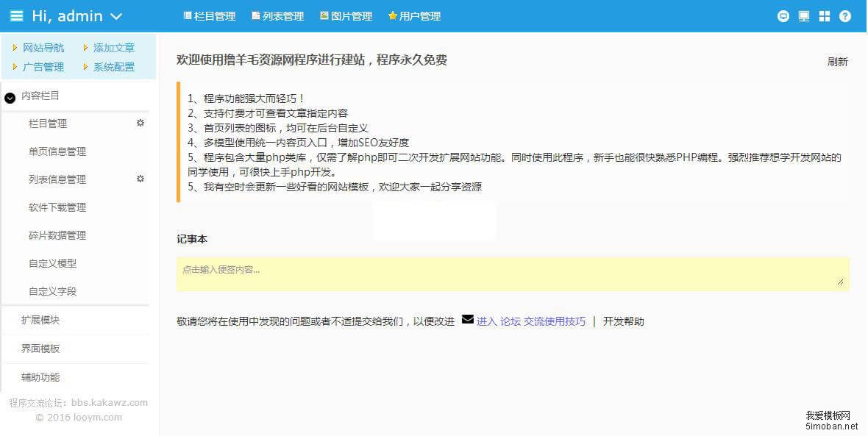Click the yellow notepad input field
Viewport: 868px width, 436px height.
pyautogui.click(x=513, y=272)
